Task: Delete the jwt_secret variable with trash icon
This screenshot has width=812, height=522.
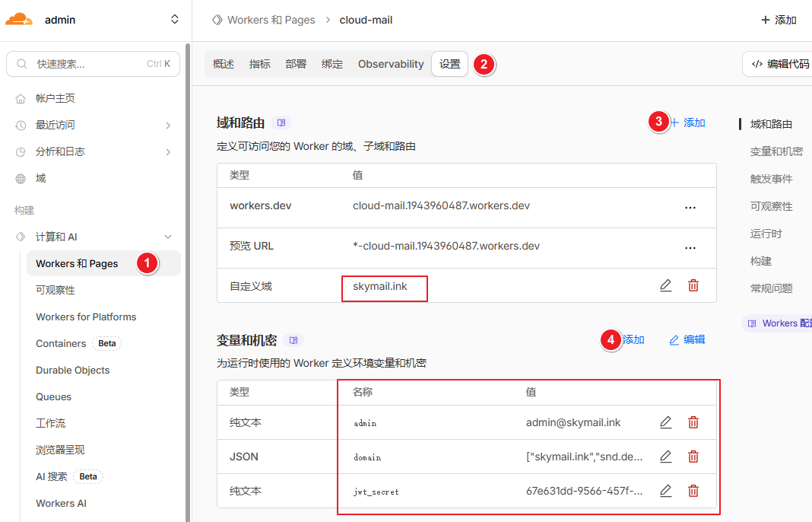Action: [693, 491]
